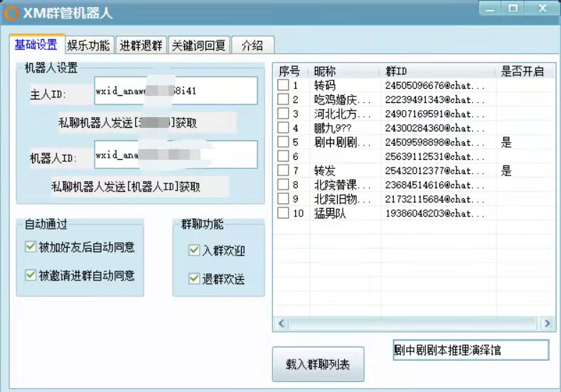The image size is (561, 392).
Task: Toggle 被加好友后自动同意 checkbox
Action: click(31, 246)
